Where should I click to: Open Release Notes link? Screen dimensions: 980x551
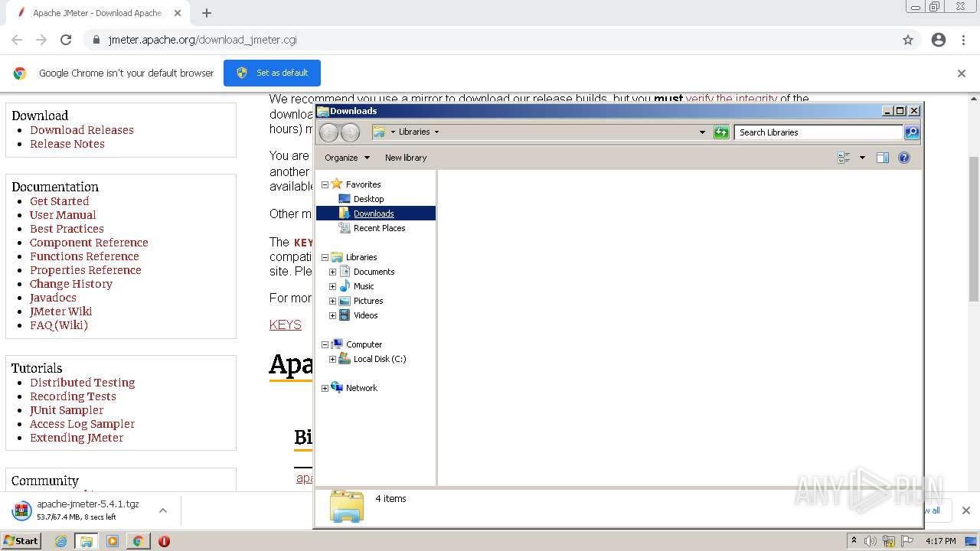(x=67, y=144)
